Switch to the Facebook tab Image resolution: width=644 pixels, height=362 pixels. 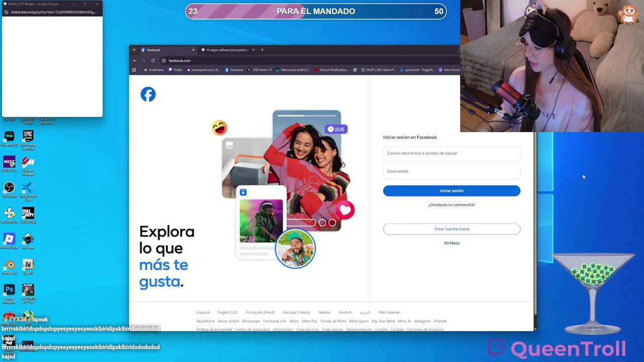(x=167, y=50)
